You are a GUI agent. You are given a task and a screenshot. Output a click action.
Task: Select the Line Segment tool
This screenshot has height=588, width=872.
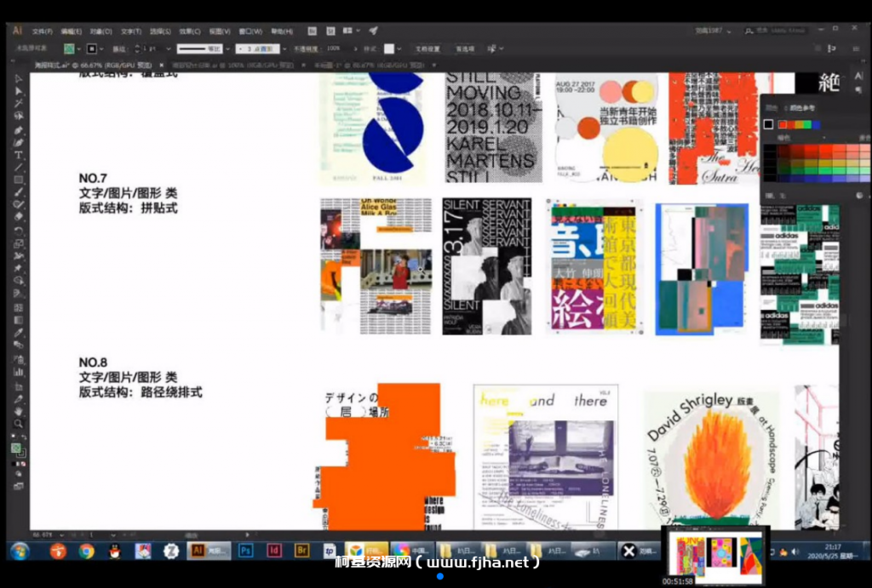[19, 168]
